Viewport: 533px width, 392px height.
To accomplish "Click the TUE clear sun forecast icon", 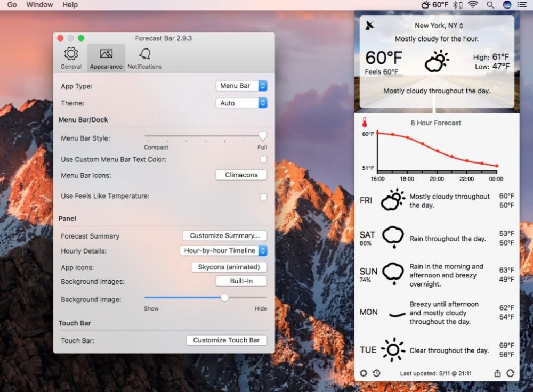I will coord(393,349).
